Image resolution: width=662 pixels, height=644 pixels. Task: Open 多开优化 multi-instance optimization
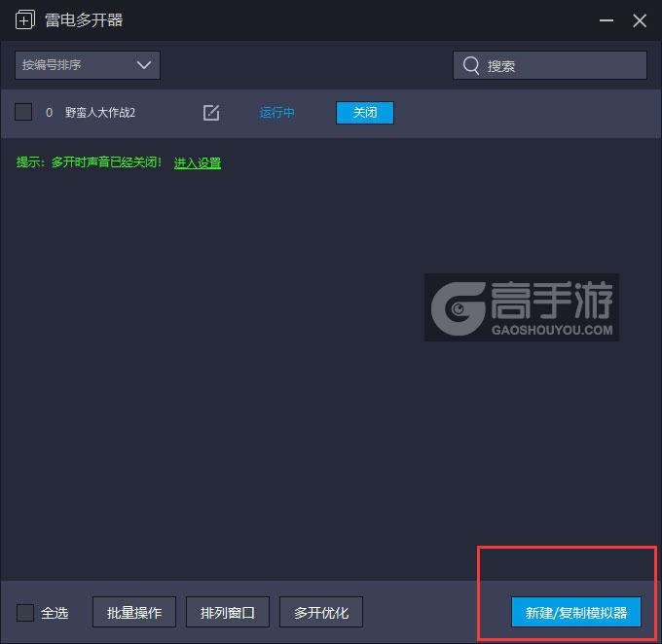click(321, 612)
